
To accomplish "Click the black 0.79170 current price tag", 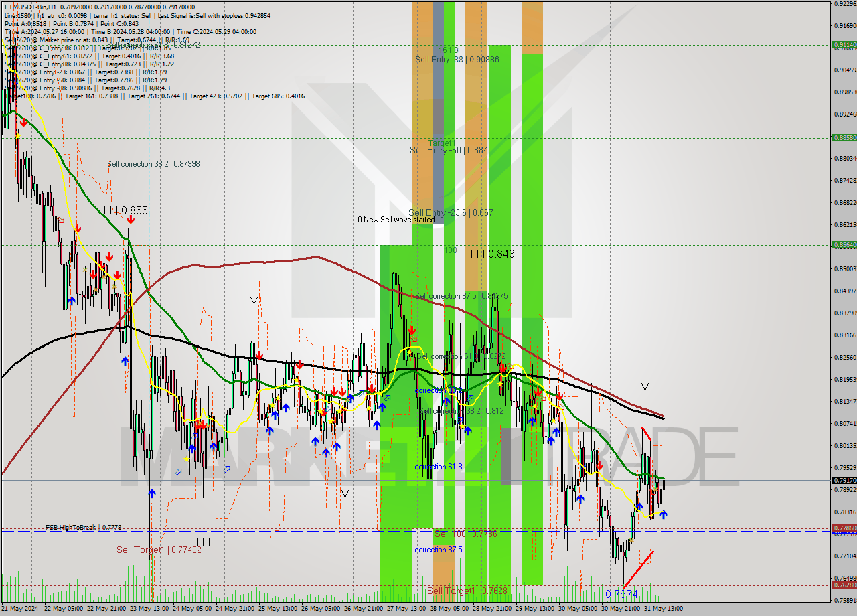I will pos(844,480).
